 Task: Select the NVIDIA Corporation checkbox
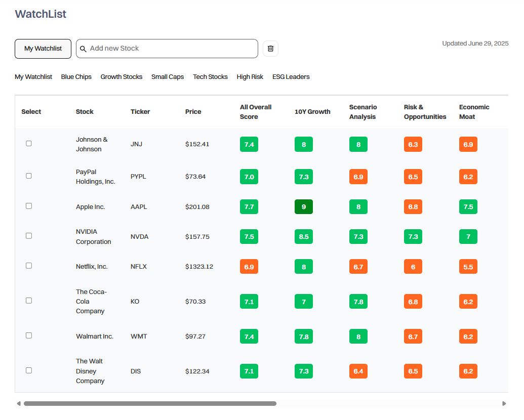[x=29, y=236]
